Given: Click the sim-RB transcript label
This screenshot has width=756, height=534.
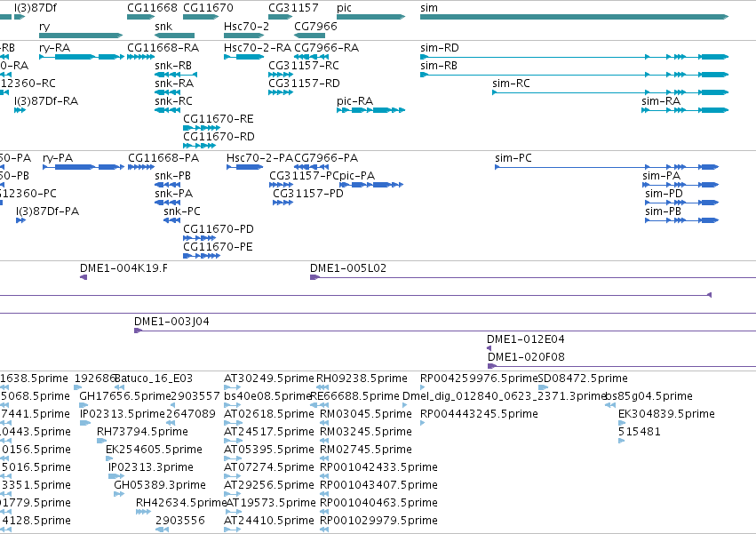Looking at the screenshot, I should click(439, 66).
